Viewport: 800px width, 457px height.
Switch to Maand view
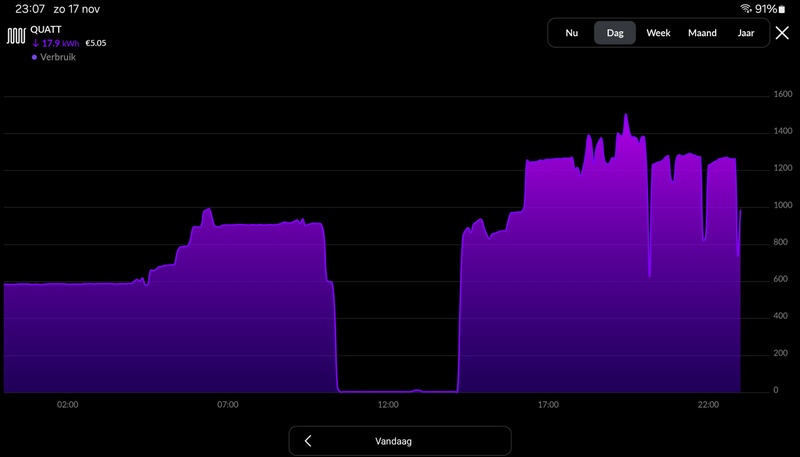pos(702,33)
